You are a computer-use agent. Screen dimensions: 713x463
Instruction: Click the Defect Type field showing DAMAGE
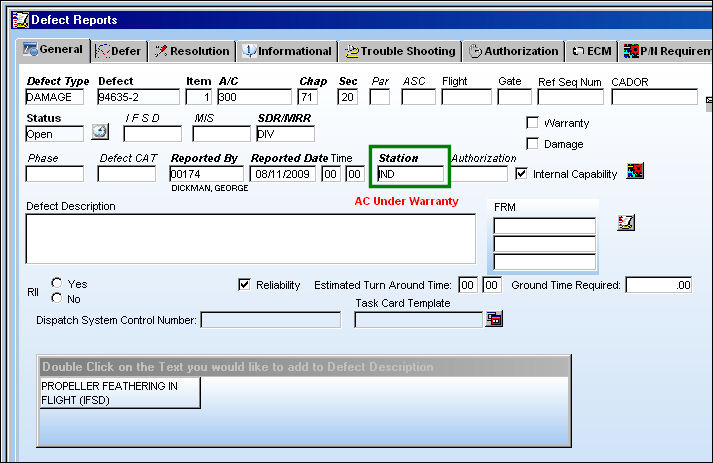(x=55, y=97)
